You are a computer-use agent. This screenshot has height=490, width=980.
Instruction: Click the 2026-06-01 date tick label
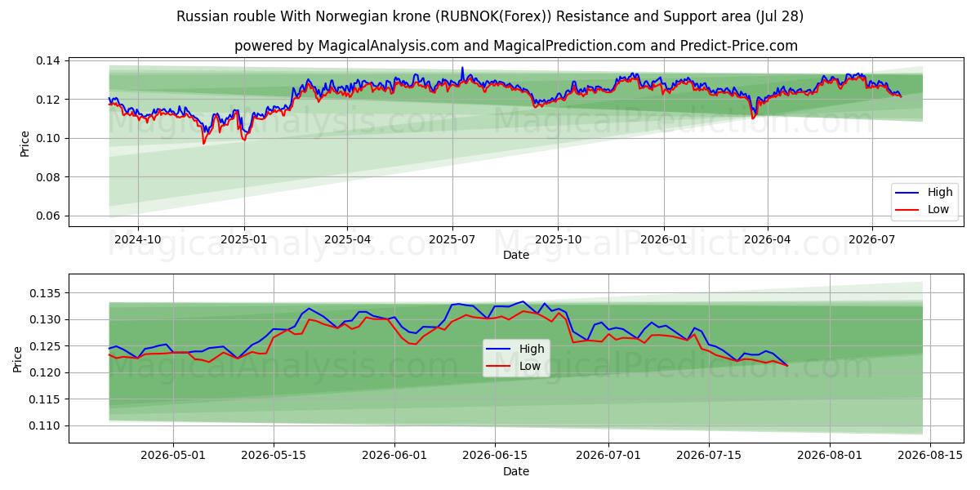click(x=394, y=456)
